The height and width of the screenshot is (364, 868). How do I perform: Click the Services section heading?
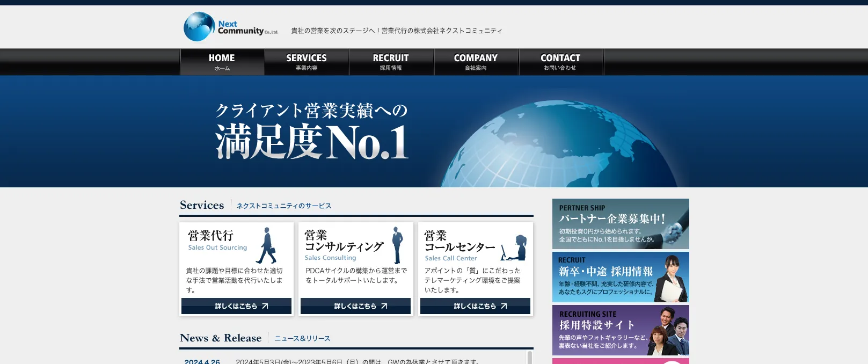[x=202, y=205]
